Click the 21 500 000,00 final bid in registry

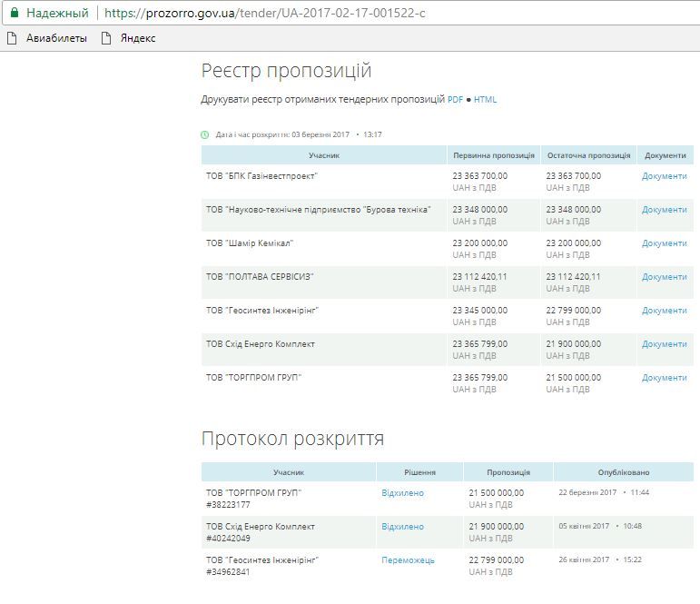574,378
